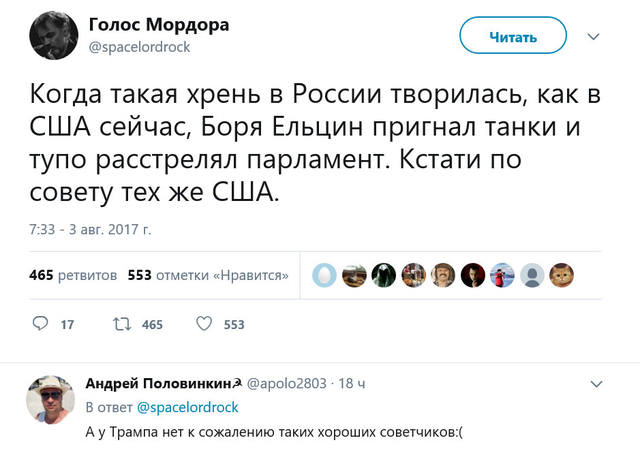Click the default gray silhouette avatar
Viewport: 640px width, 451px height.
[534, 274]
